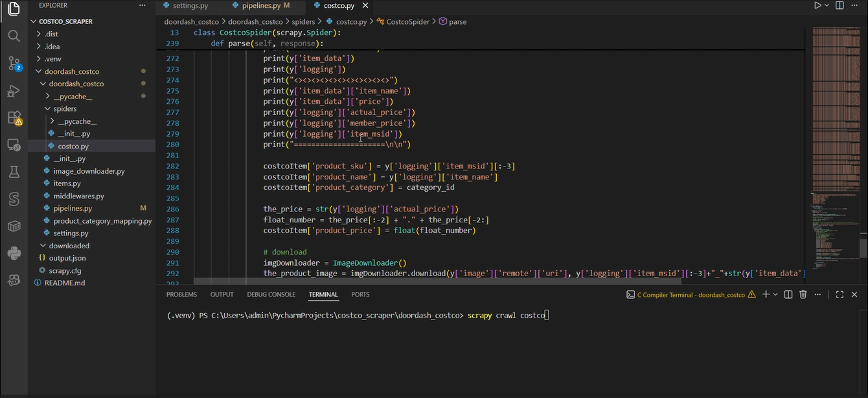This screenshot has width=868, height=398.
Task: Open the DEBUG CONSOLE panel tab
Action: [271, 294]
